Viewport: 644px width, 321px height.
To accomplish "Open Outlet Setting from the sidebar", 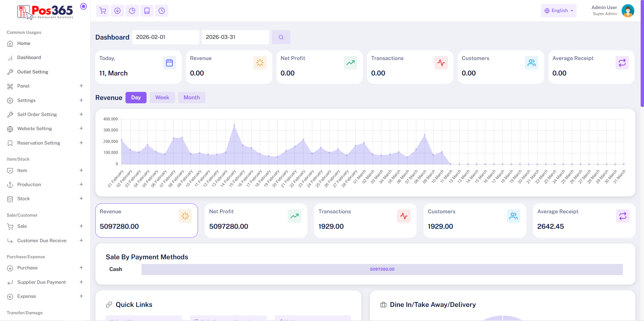I will [x=33, y=72].
